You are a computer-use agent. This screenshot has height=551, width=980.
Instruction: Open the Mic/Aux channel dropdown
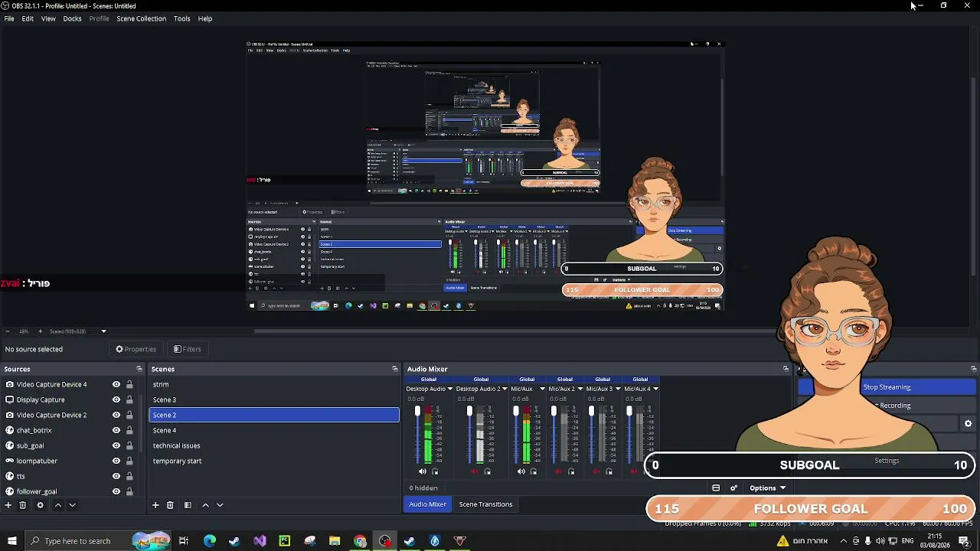tap(542, 389)
